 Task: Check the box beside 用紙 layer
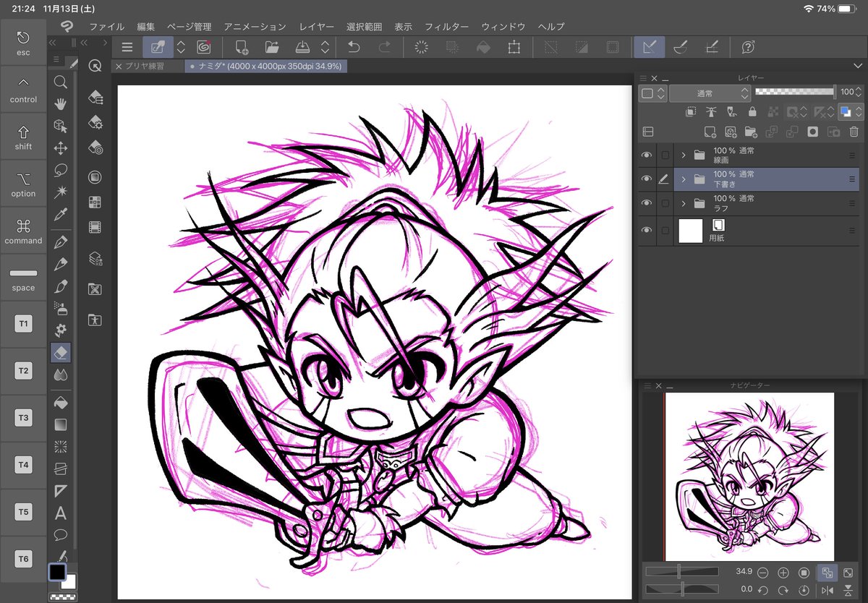coord(665,231)
